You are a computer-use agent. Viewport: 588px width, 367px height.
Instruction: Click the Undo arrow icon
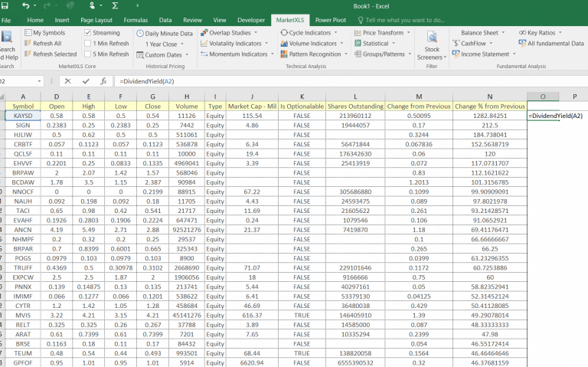click(x=25, y=5)
